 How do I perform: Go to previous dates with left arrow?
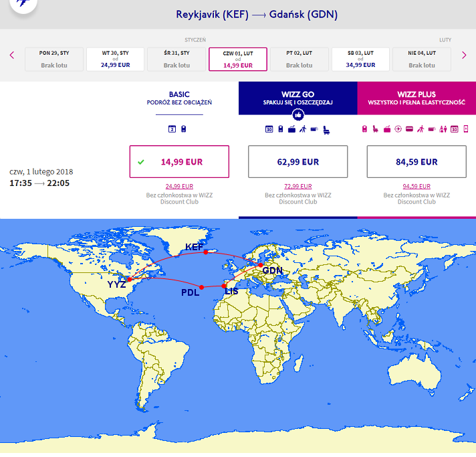12,55
